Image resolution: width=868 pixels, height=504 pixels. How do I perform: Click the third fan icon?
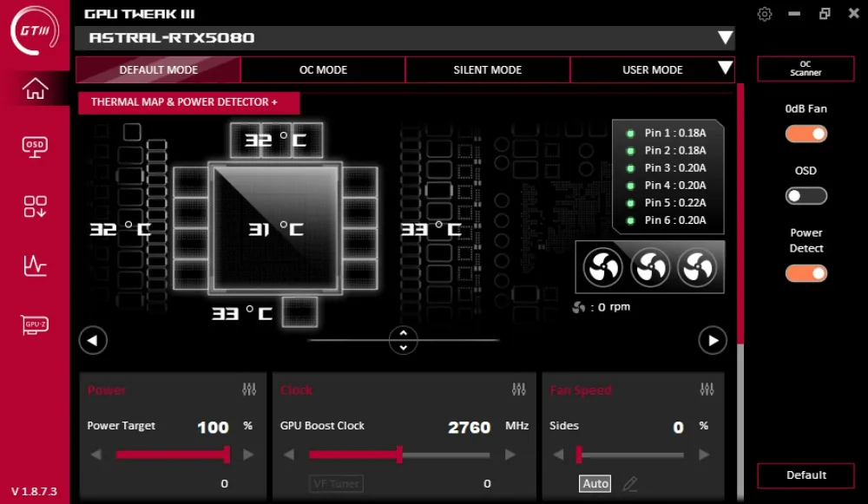(x=697, y=268)
